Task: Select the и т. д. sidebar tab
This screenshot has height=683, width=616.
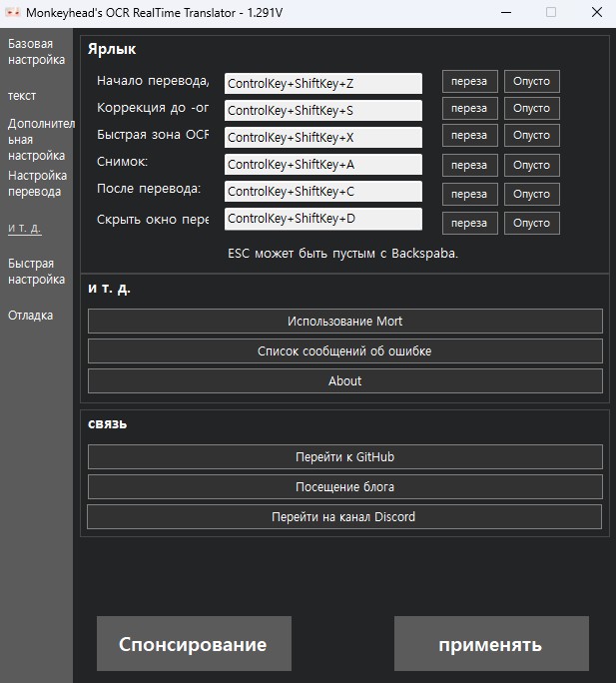Action: 25,228
